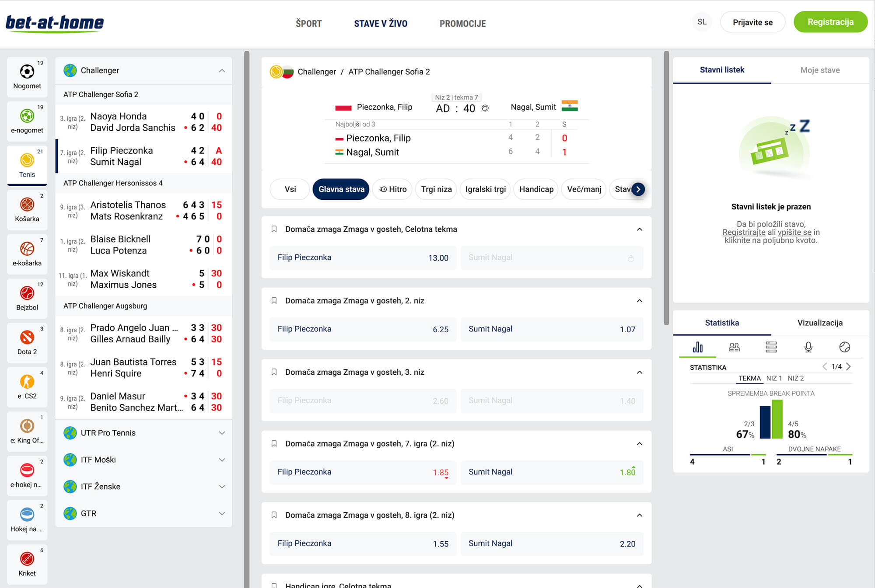The height and width of the screenshot is (588, 875).
Task: Filter markets by Trgi niza
Action: coord(436,189)
